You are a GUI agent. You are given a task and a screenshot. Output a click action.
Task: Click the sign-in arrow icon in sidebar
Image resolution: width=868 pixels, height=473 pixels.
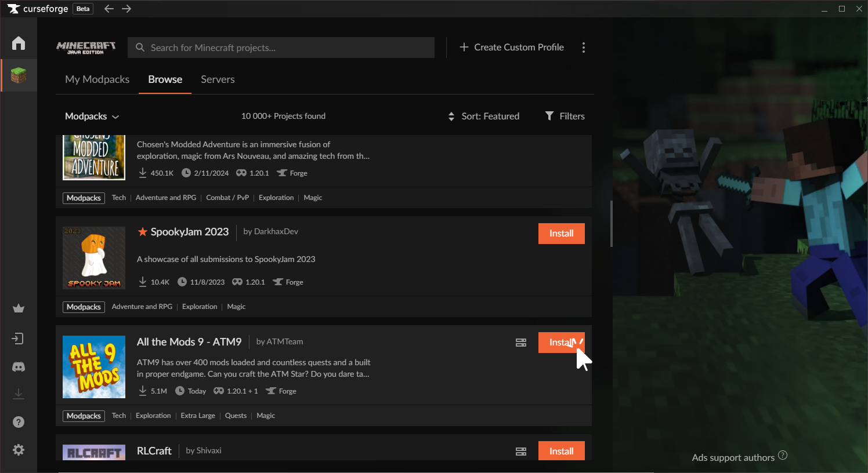pos(19,339)
